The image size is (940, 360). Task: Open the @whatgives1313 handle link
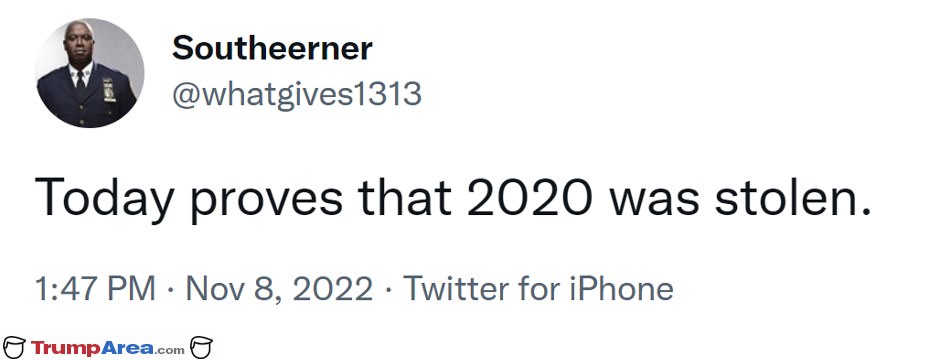pyautogui.click(x=297, y=94)
